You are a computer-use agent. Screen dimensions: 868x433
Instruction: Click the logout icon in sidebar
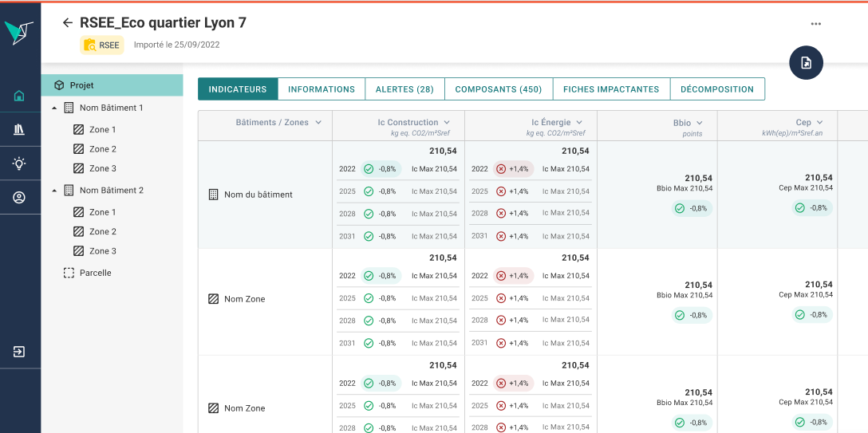click(19, 352)
